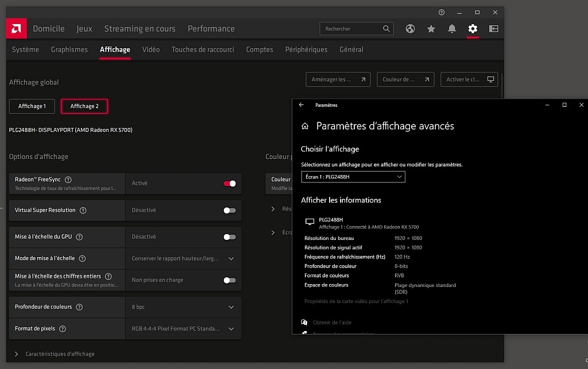Open Profondeur de couleurs 8 bpc dropdown

[x=184, y=307]
